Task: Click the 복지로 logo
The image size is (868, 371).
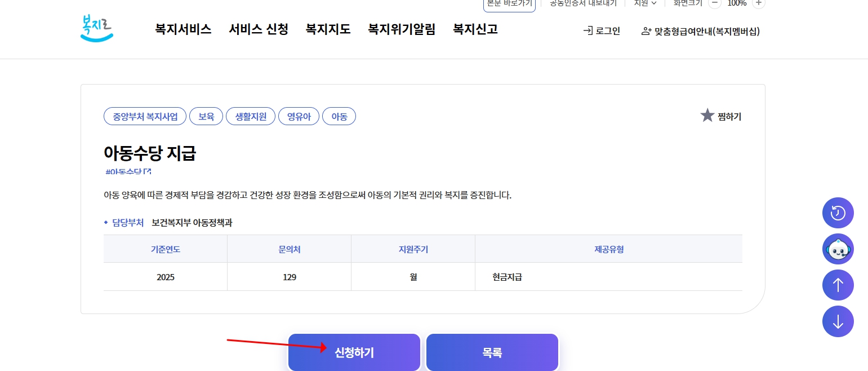Action: (96, 28)
